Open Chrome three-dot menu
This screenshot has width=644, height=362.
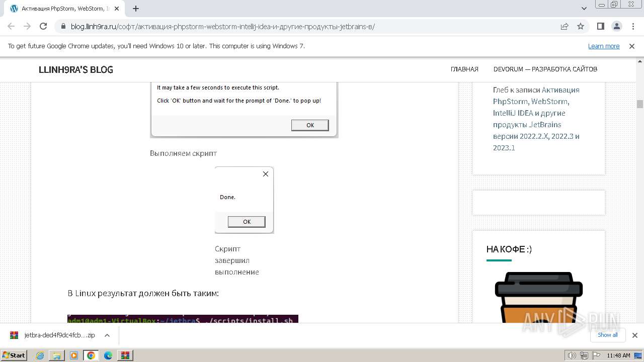(633, 26)
